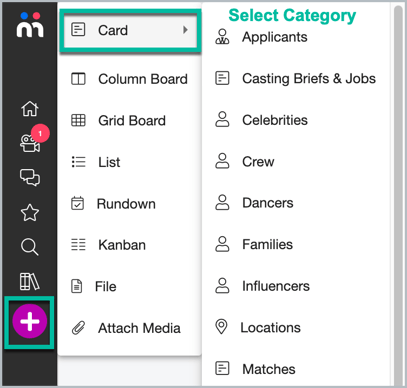Open the chat bubbles icon
The height and width of the screenshot is (388, 407).
(30, 177)
